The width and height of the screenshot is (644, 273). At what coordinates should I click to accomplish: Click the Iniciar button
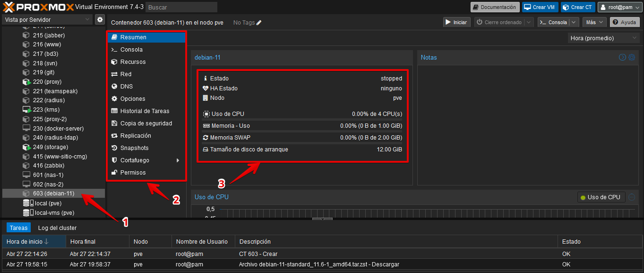456,22
